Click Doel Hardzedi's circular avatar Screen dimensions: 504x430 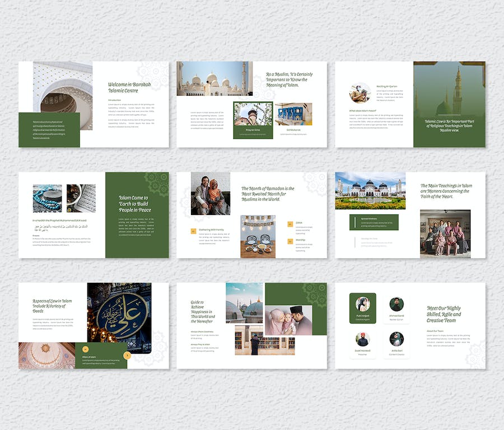click(x=362, y=339)
